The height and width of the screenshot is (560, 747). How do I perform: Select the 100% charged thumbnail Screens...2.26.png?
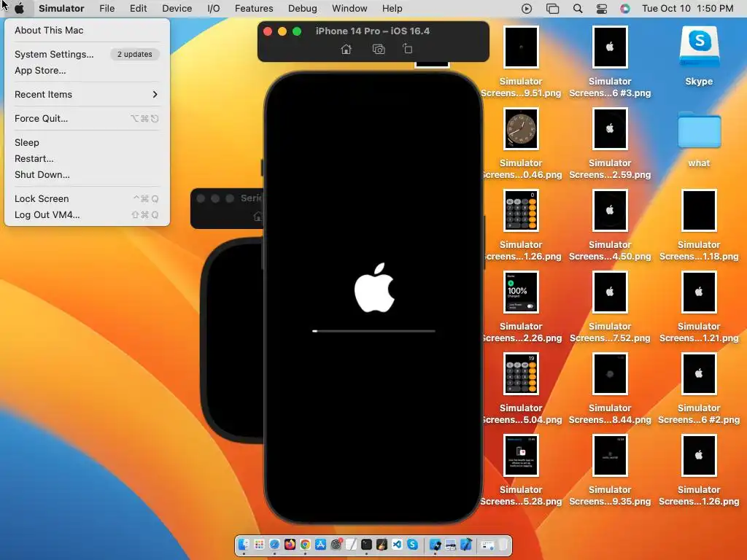(x=521, y=306)
